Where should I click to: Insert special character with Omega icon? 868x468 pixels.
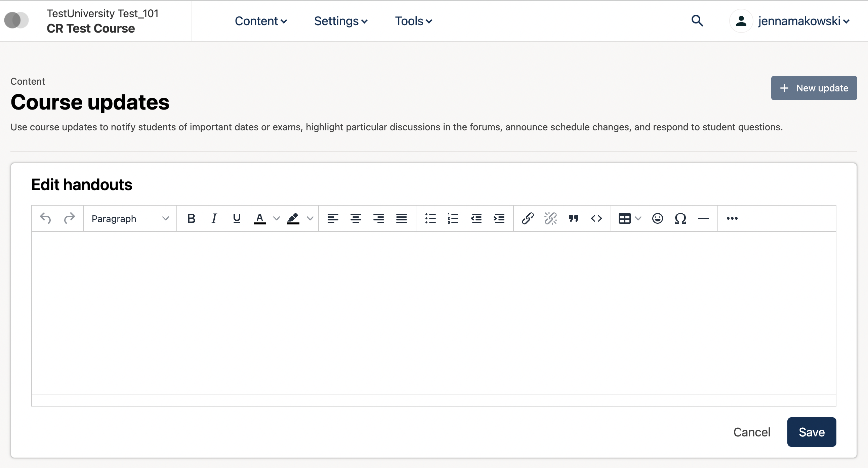point(680,218)
